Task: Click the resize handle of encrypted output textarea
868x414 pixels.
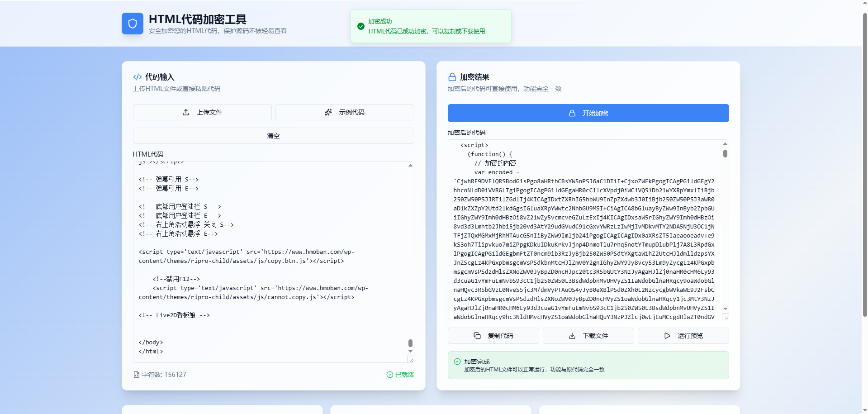Action: point(726,317)
